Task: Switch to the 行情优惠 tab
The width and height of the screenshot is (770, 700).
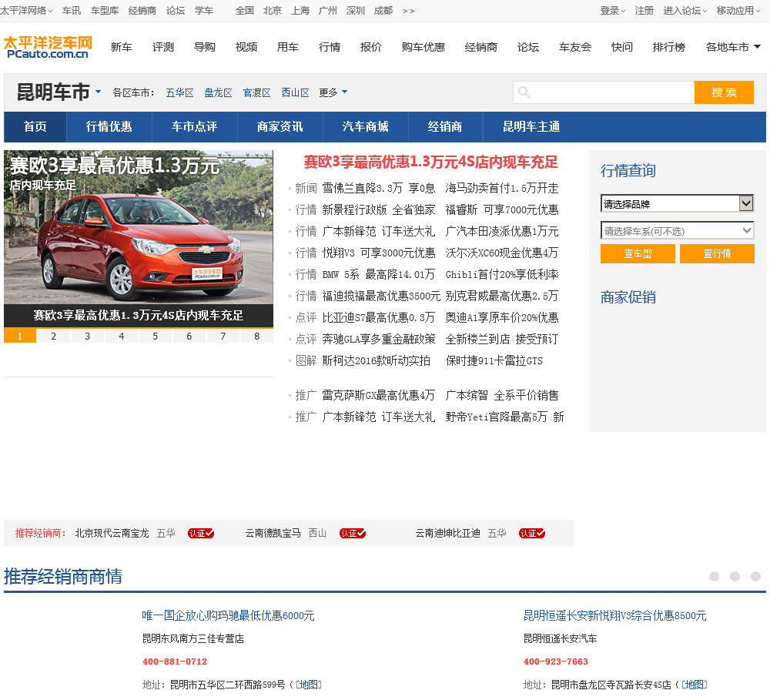Action: (x=109, y=127)
